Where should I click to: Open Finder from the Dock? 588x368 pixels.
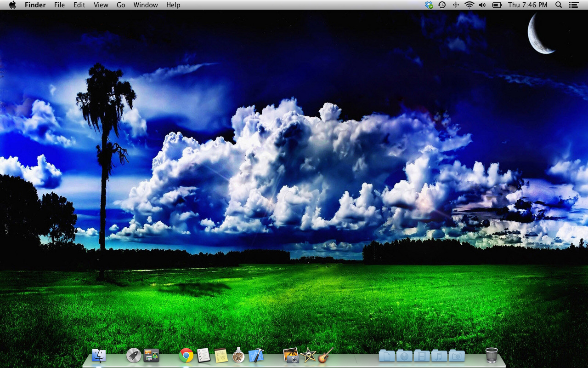[x=99, y=356]
